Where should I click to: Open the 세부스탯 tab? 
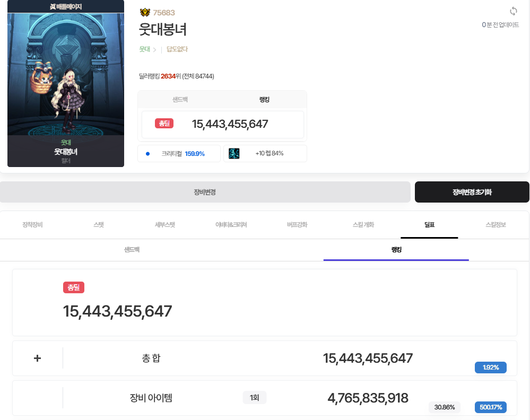click(165, 225)
